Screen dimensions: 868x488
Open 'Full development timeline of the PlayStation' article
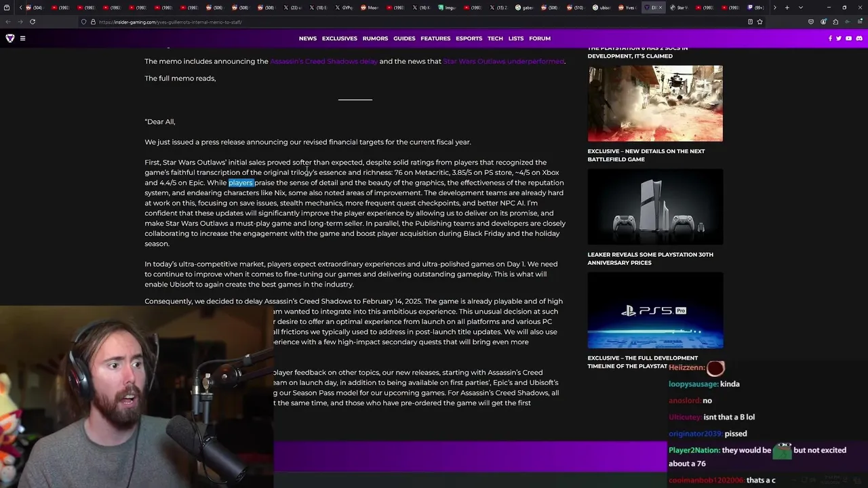click(643, 362)
